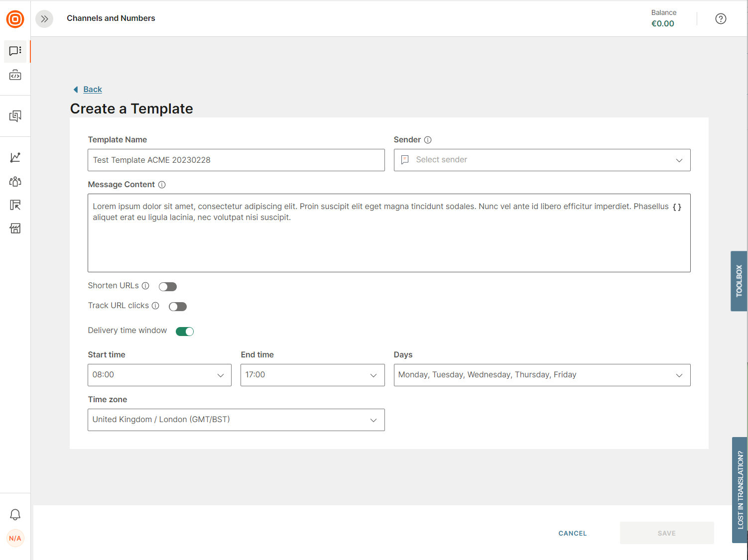Expand the sidebar with double-chevron button

pos(44,19)
